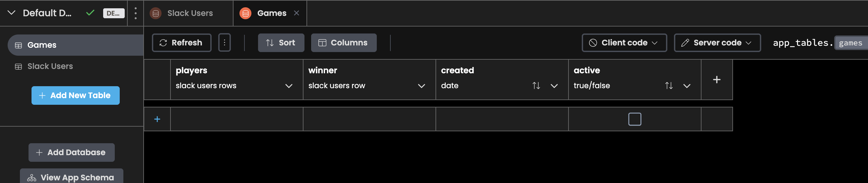Open the Server code dropdown
Screen dimensions: 868x183
(717, 43)
